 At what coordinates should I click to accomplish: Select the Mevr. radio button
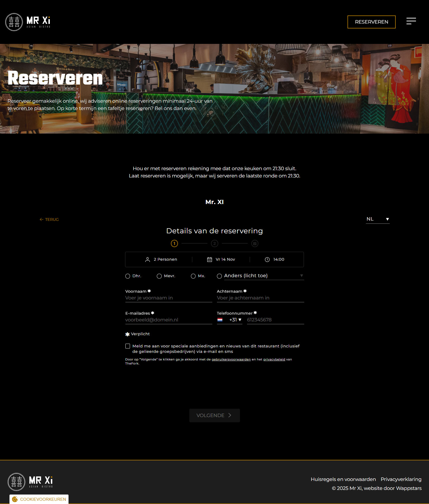click(x=159, y=276)
